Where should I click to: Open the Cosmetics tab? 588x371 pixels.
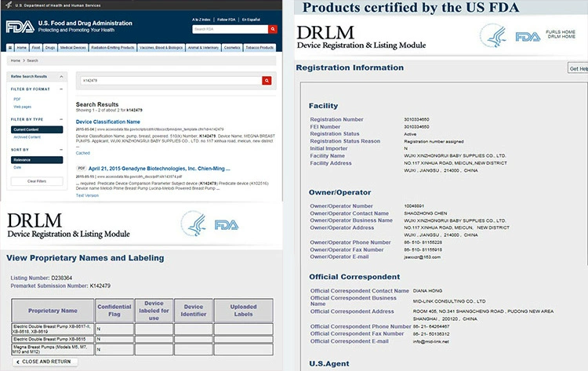(232, 48)
